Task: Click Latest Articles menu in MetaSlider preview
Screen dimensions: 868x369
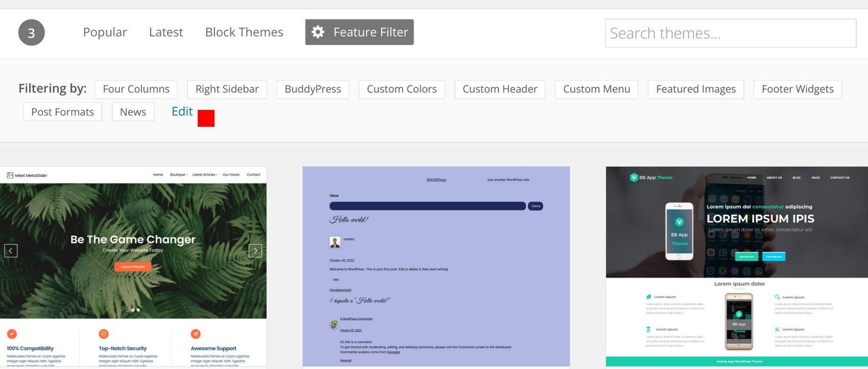Action: click(x=205, y=175)
